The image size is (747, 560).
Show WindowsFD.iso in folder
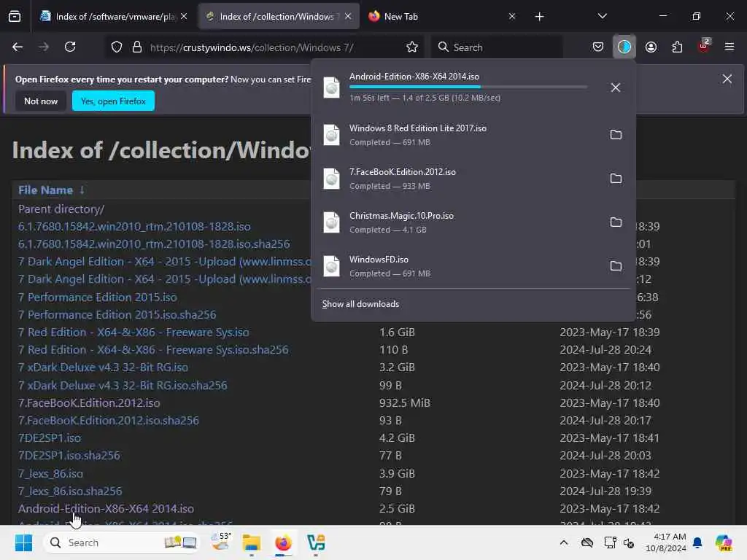point(616,266)
